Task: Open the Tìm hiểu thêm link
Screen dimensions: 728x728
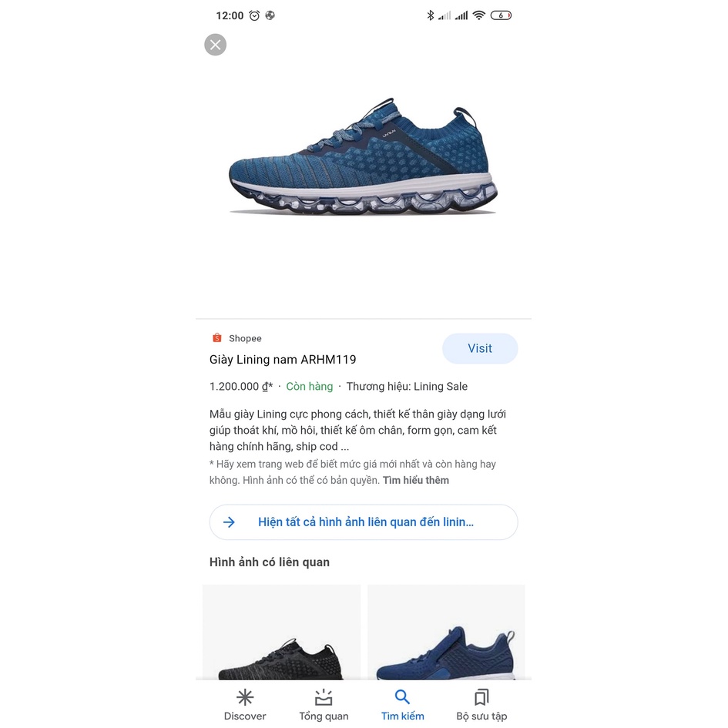Action: click(x=415, y=480)
